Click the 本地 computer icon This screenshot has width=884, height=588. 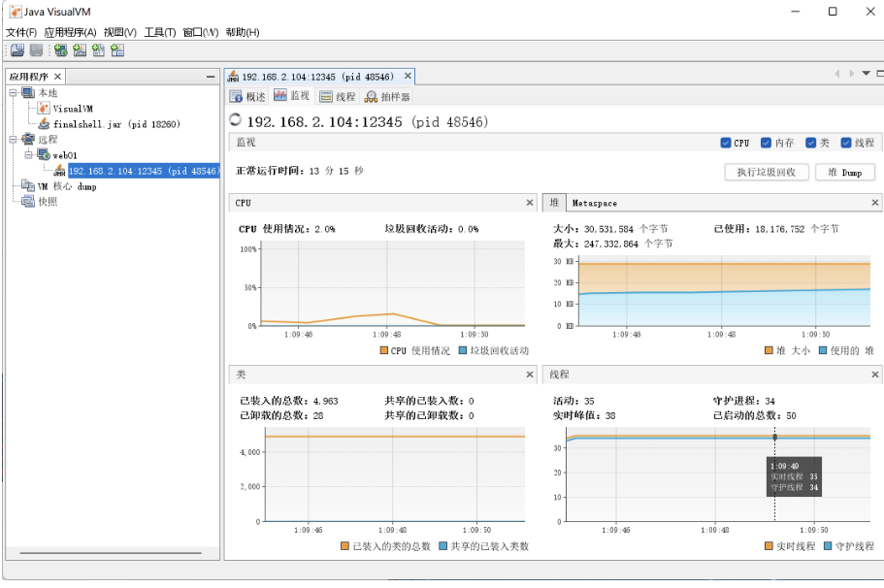coord(28,92)
